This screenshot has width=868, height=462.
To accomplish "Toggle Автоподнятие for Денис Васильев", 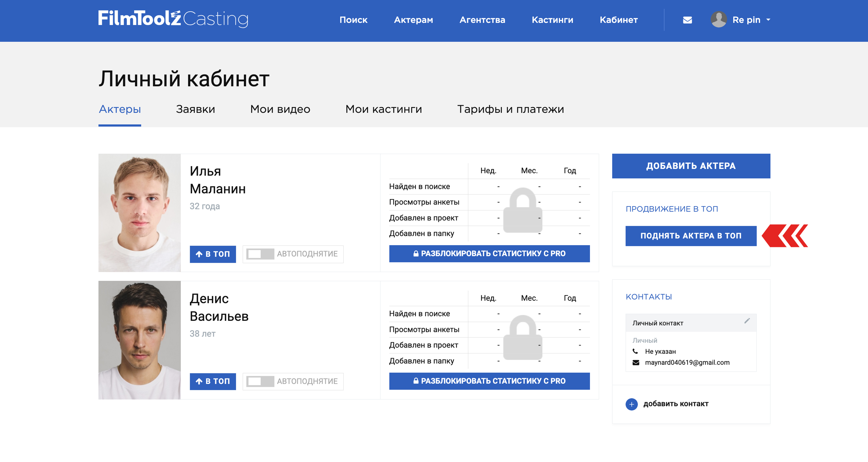I will 260,381.
